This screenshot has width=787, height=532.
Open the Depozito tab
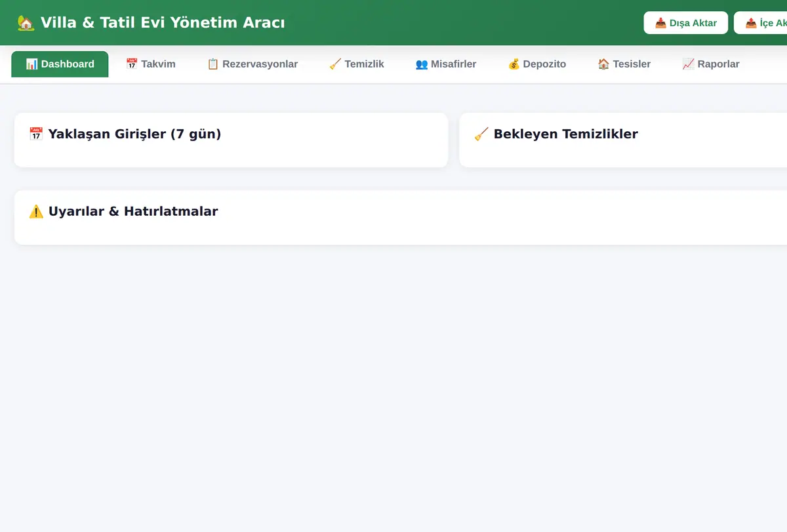point(537,64)
